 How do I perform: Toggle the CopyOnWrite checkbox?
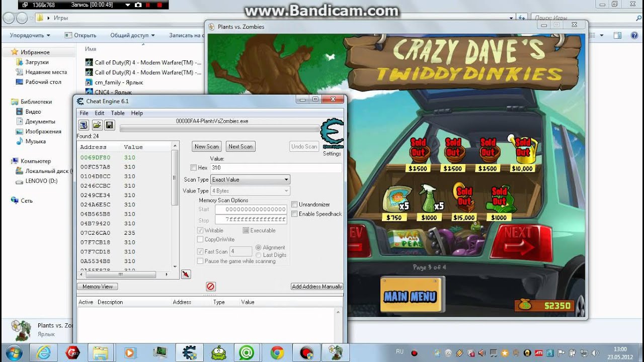pos(201,239)
